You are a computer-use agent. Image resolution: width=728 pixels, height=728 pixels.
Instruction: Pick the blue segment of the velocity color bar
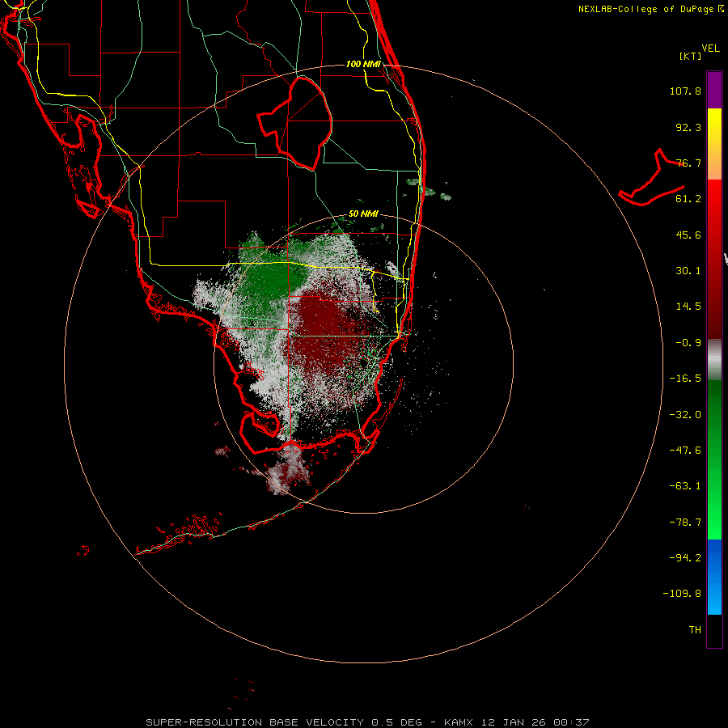(x=714, y=577)
